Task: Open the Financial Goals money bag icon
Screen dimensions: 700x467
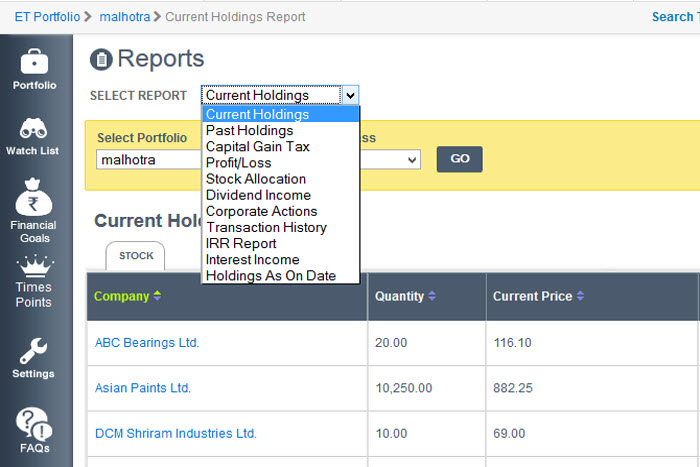Action: tap(33, 197)
